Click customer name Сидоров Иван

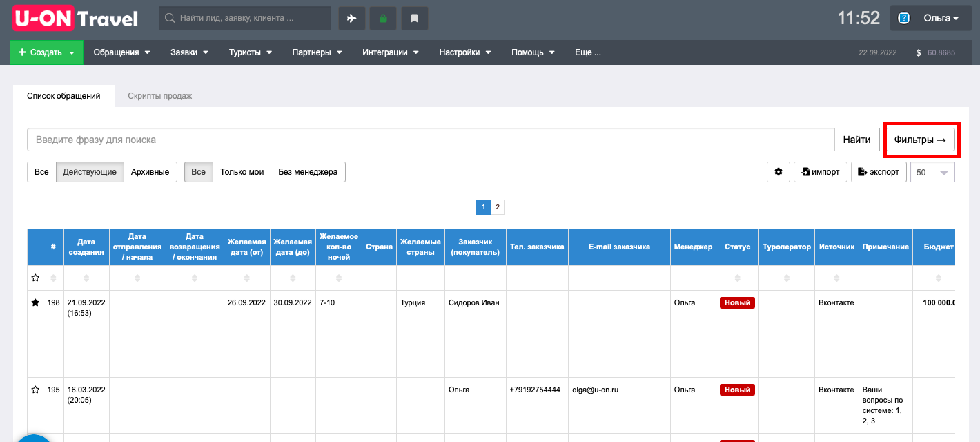(473, 302)
